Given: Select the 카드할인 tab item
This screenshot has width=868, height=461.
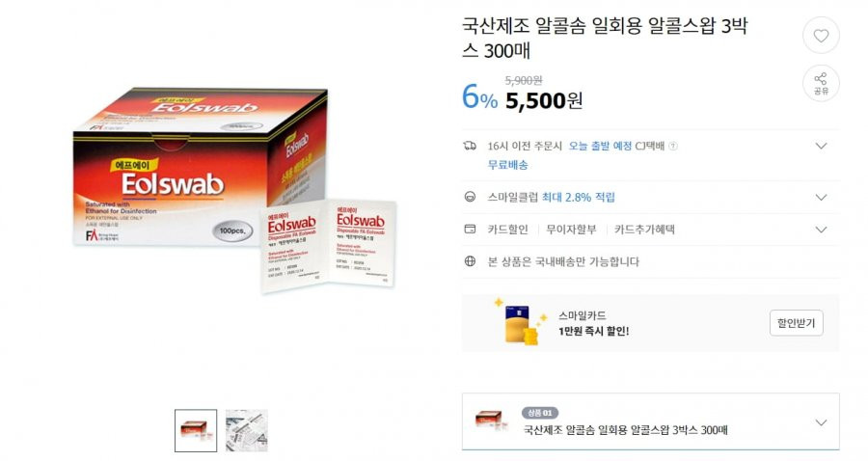Looking at the screenshot, I should click(507, 230).
